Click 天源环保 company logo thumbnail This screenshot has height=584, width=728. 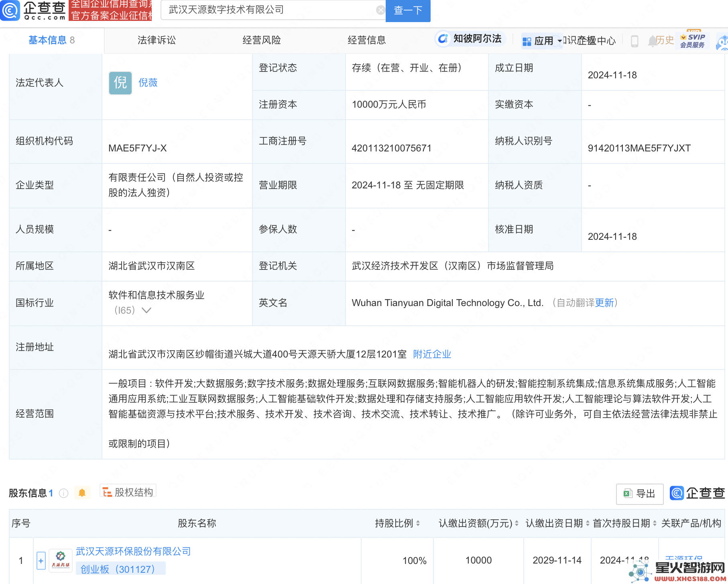(61, 560)
